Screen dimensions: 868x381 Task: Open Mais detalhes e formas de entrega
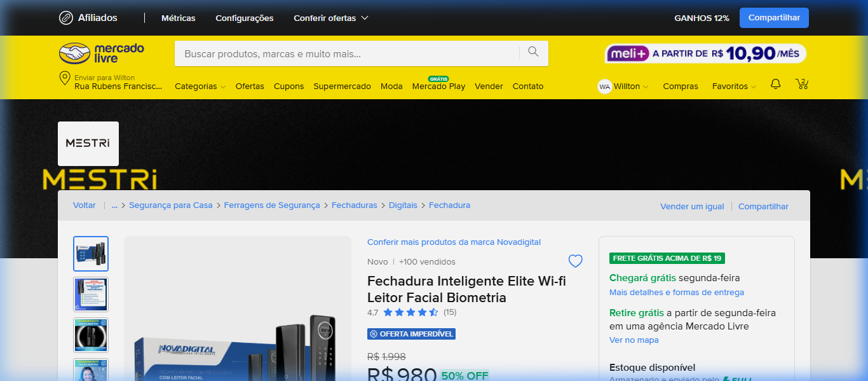677,292
